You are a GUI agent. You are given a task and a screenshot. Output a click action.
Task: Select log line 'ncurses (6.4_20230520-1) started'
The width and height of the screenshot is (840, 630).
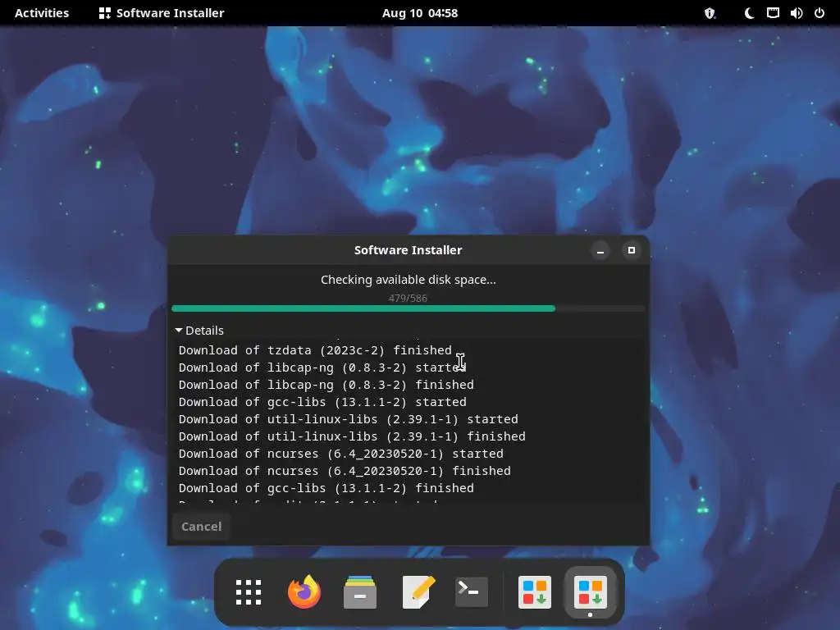341,453
